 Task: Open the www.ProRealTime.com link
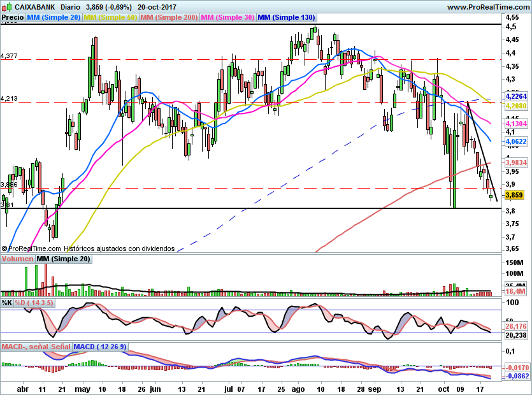488,6
